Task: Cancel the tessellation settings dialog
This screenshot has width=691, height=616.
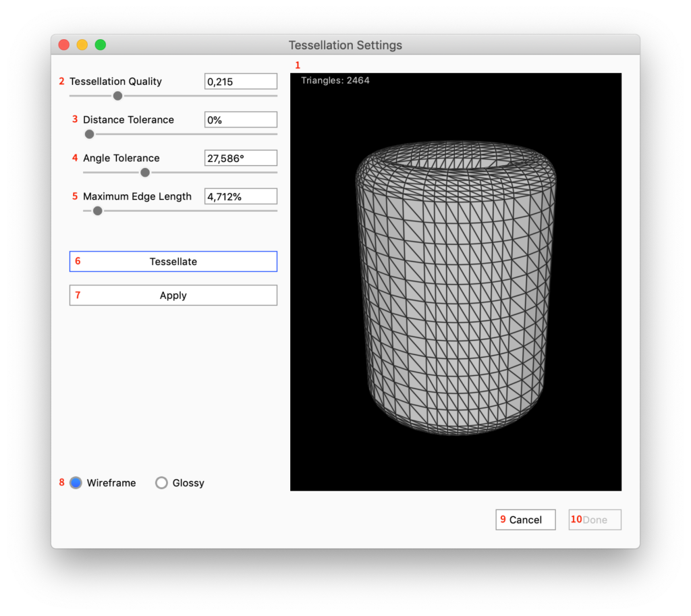Action: tap(525, 520)
